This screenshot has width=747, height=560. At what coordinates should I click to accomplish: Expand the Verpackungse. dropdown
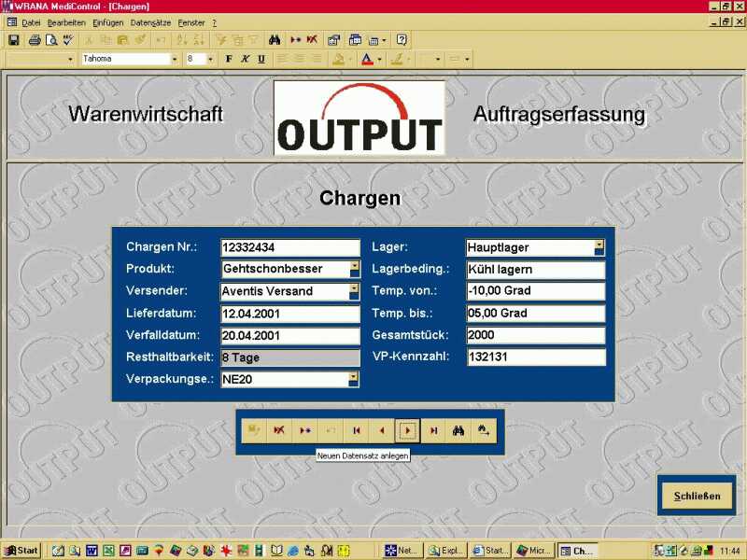tap(354, 380)
